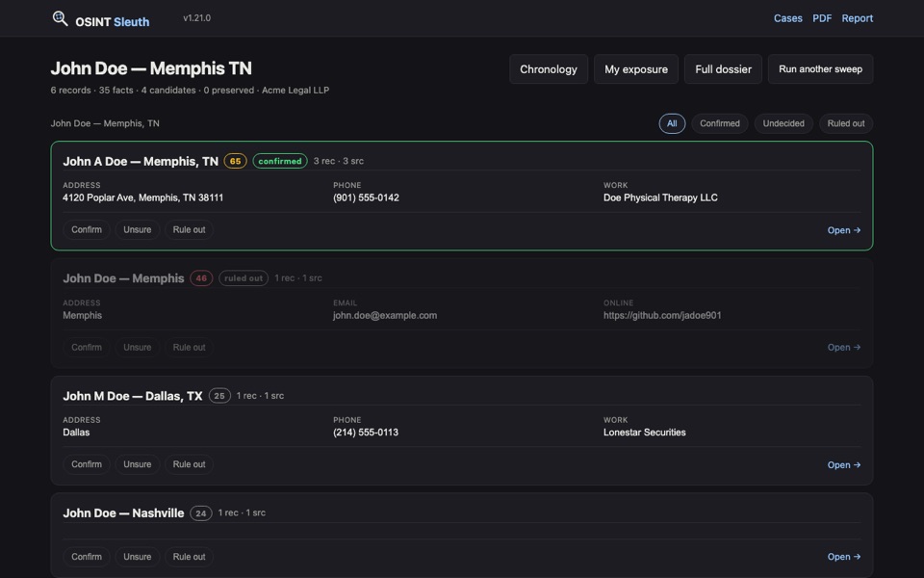Open the PDF link in header
Screen dimensions: 924x578
[822, 18]
